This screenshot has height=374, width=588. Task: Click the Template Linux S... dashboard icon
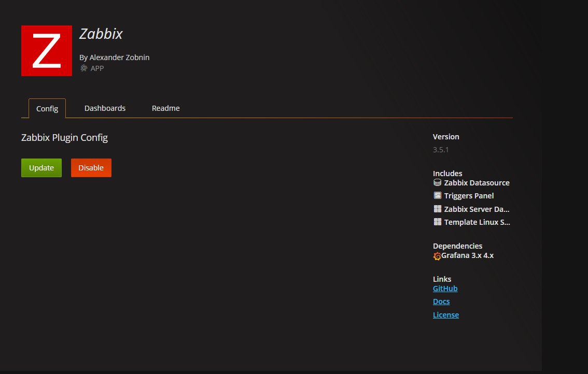tap(437, 222)
